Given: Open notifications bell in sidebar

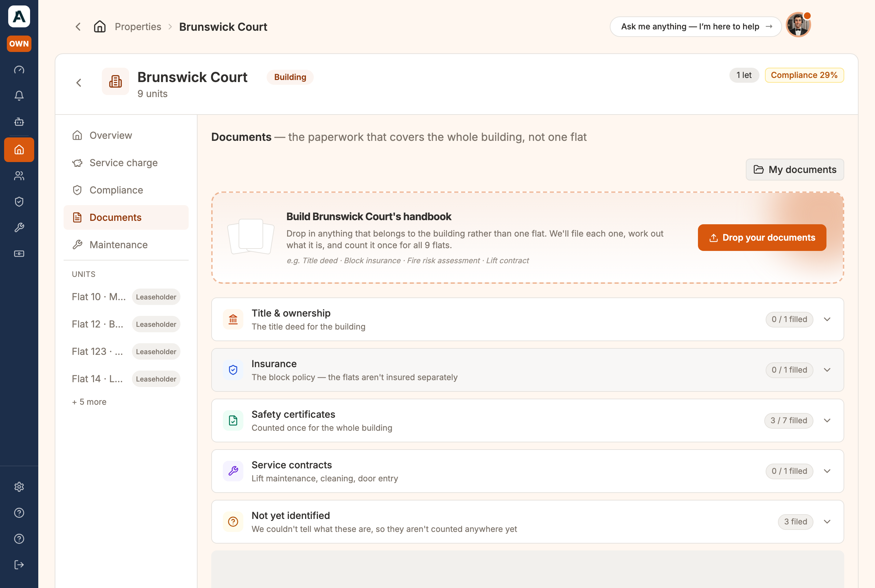Looking at the screenshot, I should tap(19, 96).
